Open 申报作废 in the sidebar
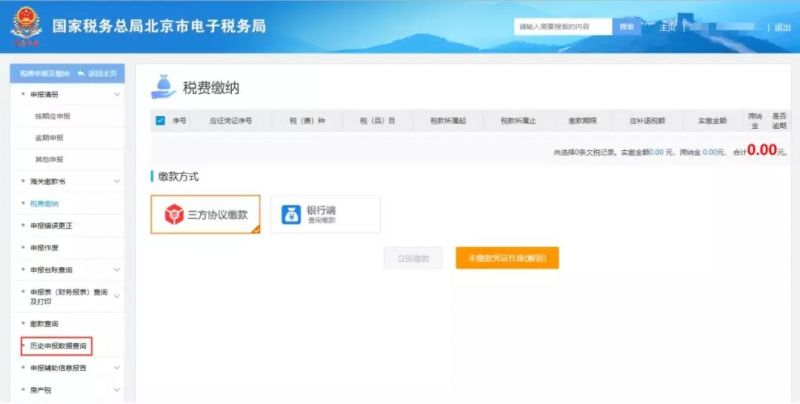800x404 pixels. click(x=44, y=248)
